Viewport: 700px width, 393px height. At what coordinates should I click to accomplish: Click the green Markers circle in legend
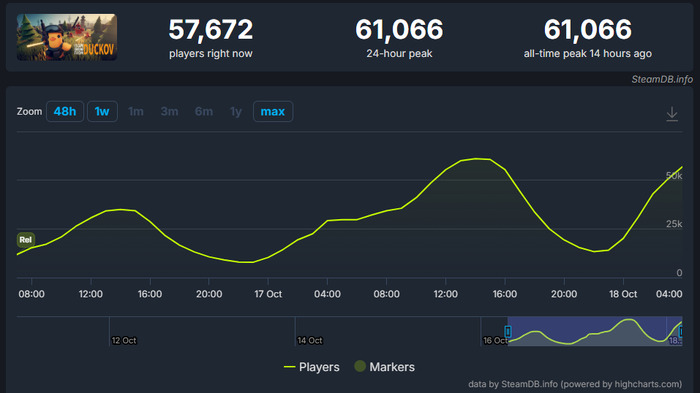[x=360, y=366]
